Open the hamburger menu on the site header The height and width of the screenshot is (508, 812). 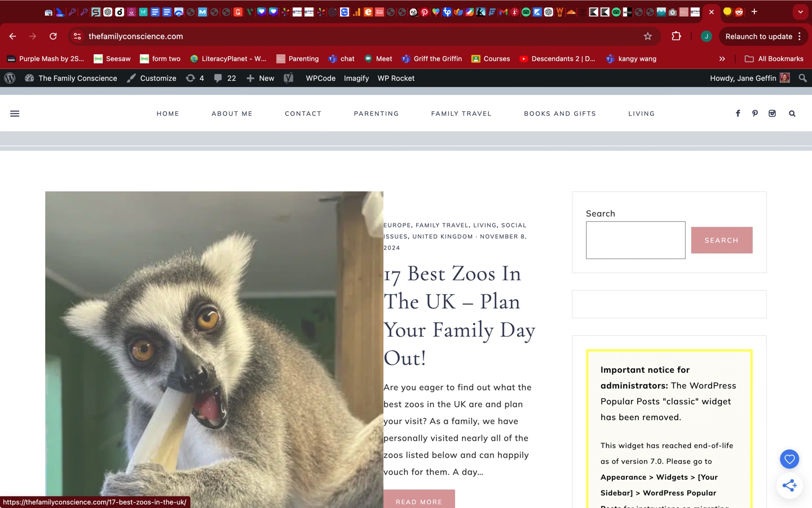pyautogui.click(x=15, y=113)
